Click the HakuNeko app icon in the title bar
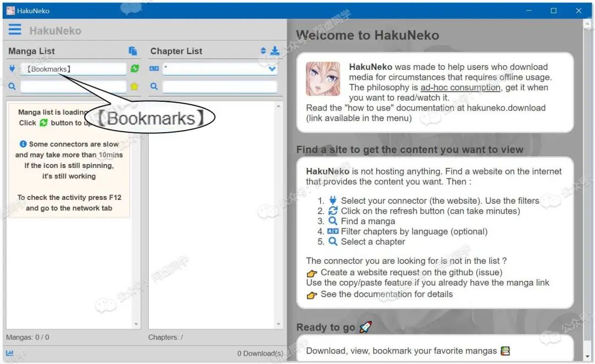This screenshot has width=595, height=364. point(10,10)
